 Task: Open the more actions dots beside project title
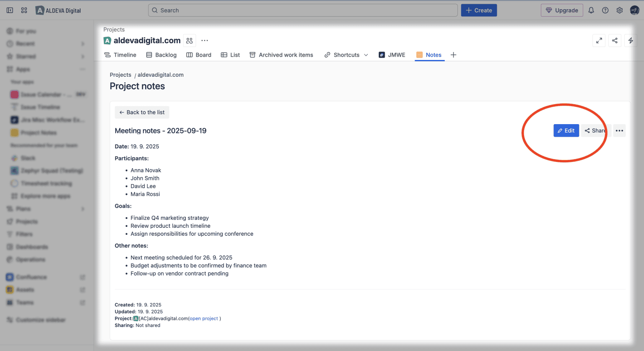tap(205, 41)
